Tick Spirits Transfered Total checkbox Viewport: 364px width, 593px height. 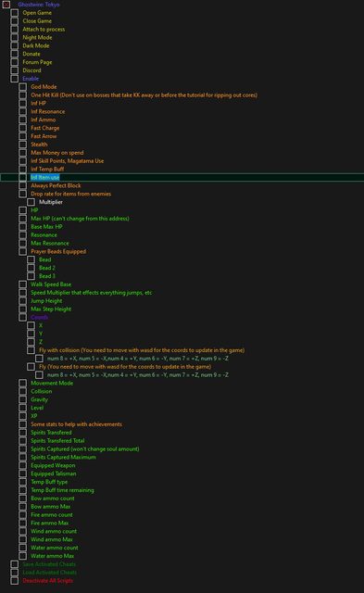22,441
